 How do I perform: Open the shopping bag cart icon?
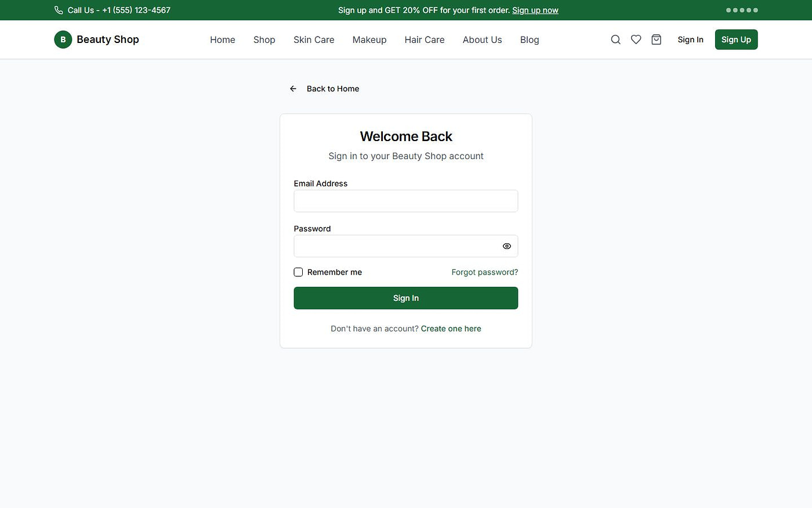657,39
